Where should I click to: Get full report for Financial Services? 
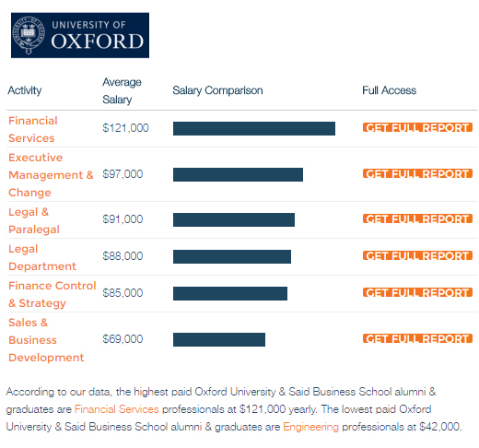point(417,127)
